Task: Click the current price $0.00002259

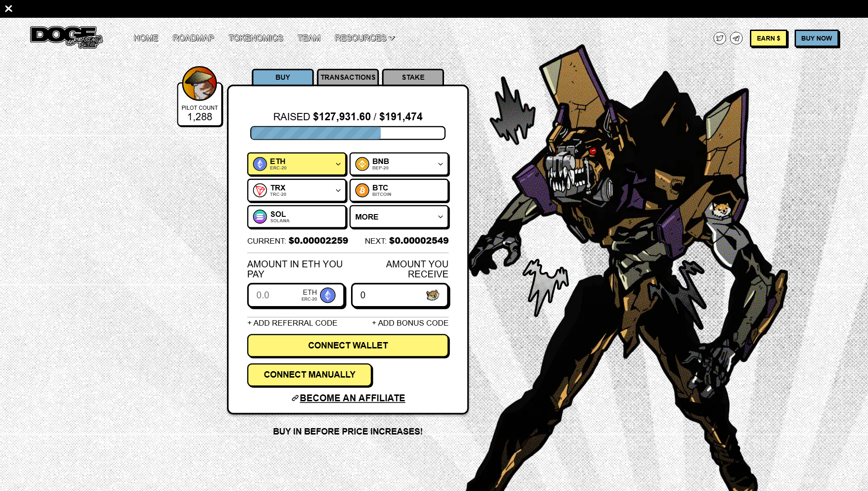Action: click(318, 240)
